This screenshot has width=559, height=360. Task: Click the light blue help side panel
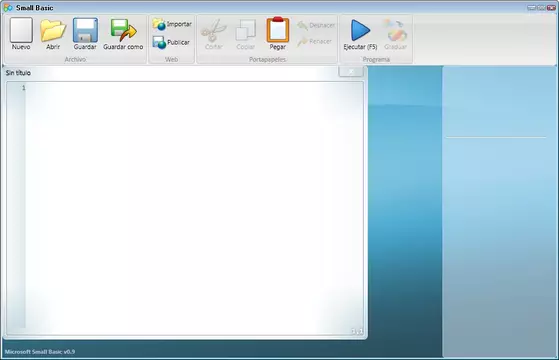point(499,211)
